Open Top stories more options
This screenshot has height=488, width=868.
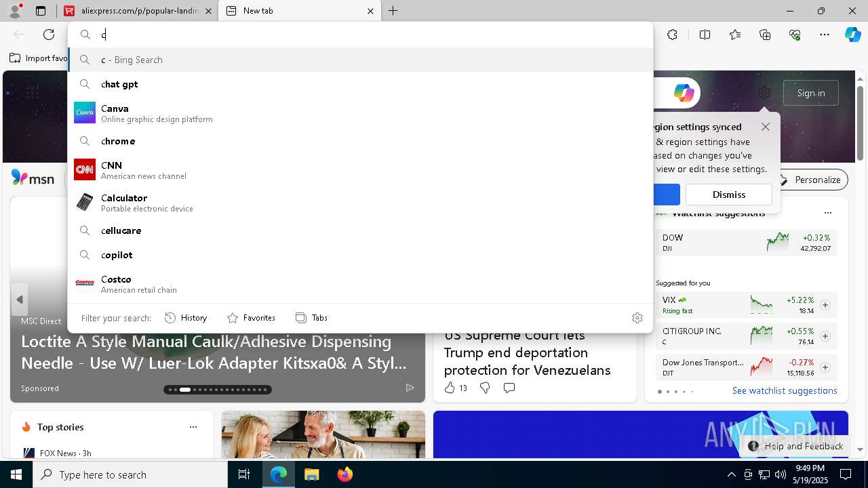pos(193,427)
